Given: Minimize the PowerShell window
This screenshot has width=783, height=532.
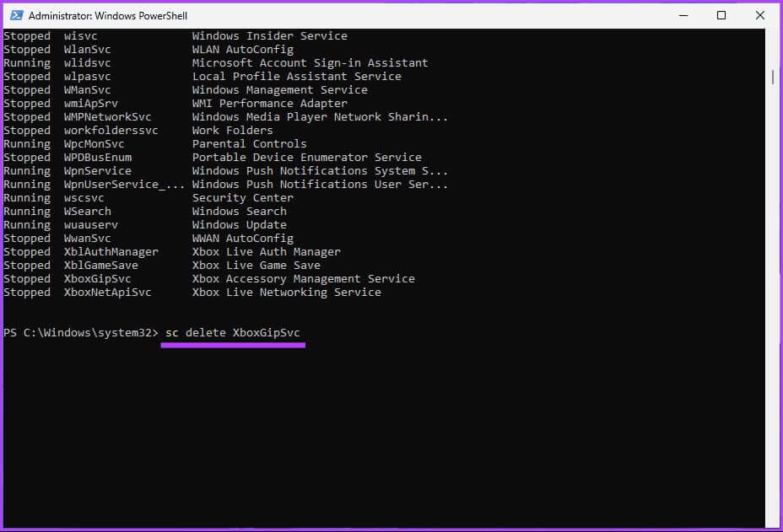Looking at the screenshot, I should (682, 15).
